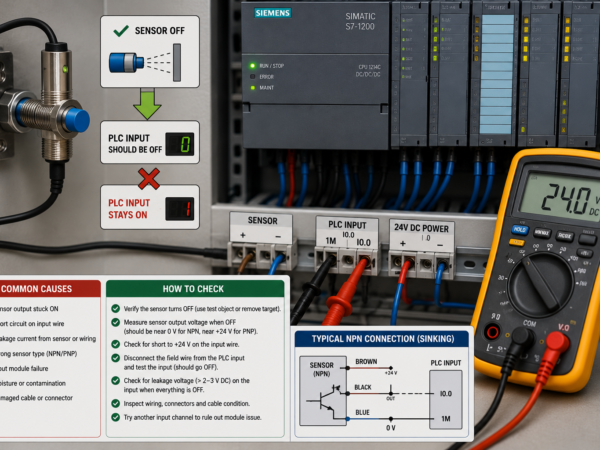Click the 1M label inside diagram PLC INPUT box

point(446,419)
